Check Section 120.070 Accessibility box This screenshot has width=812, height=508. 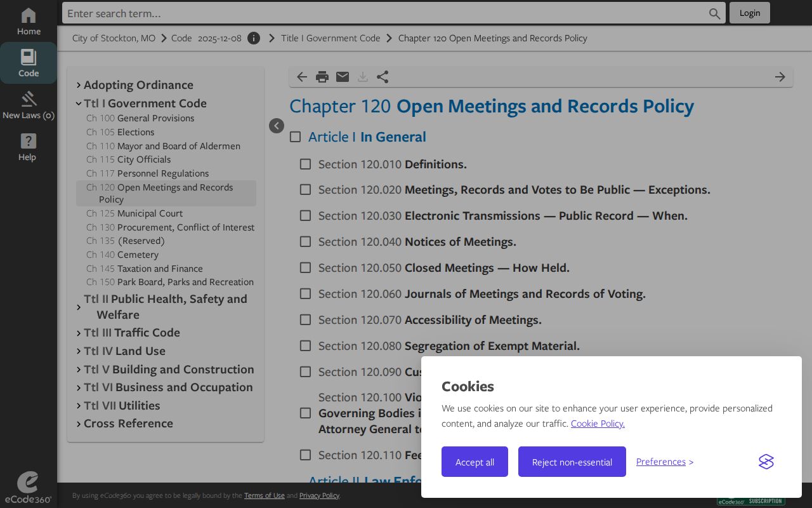[305, 319]
